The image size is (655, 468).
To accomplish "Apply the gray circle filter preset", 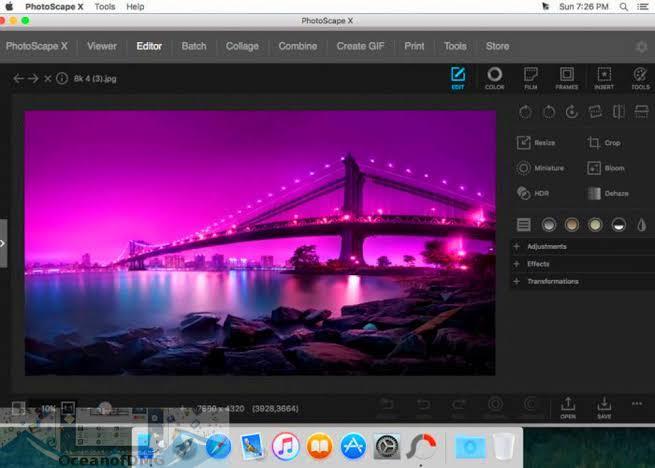I will pyautogui.click(x=549, y=224).
